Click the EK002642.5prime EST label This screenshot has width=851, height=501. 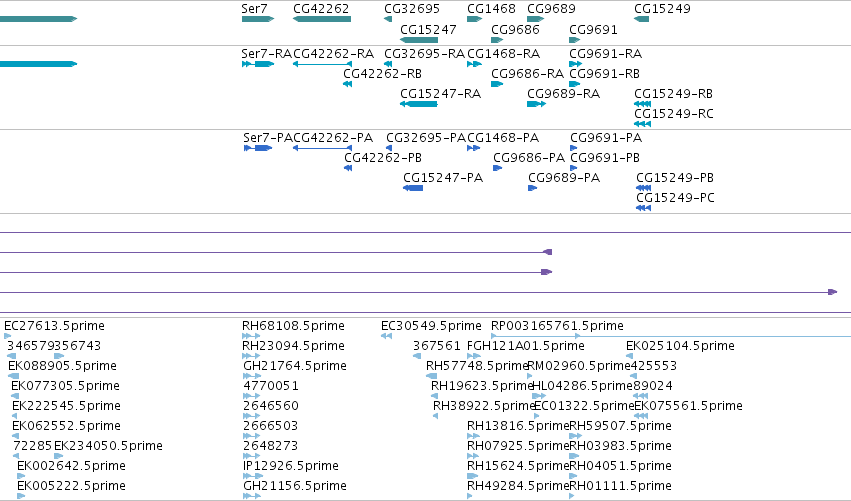click(x=72, y=466)
